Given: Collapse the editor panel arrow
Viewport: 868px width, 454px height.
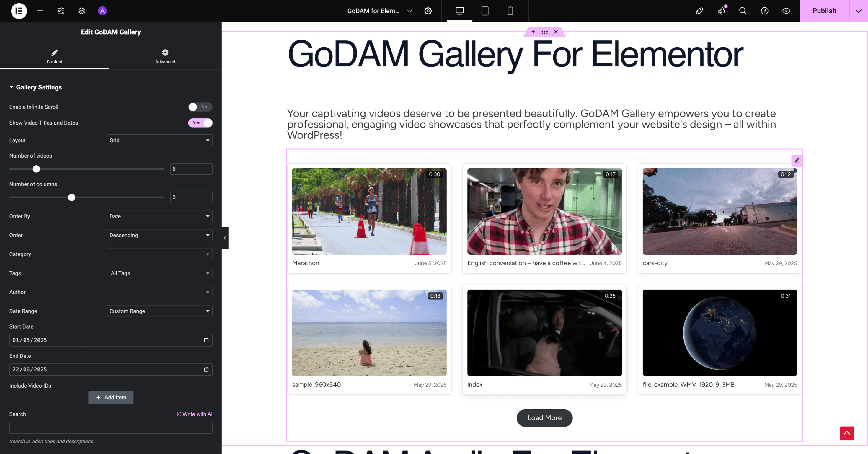Looking at the screenshot, I should (x=225, y=238).
